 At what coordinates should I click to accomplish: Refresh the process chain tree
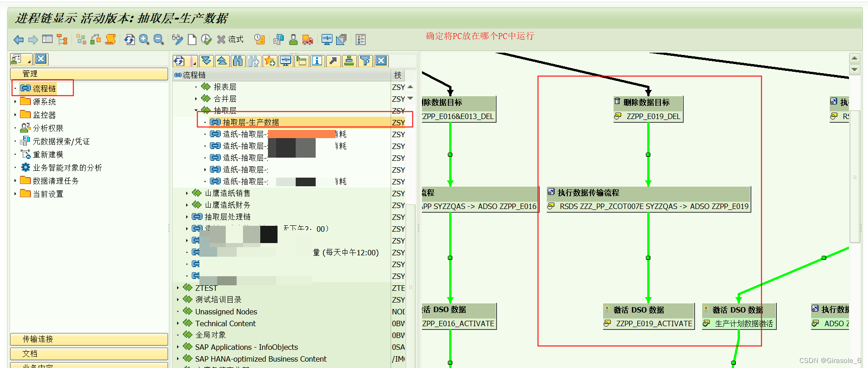coord(179,61)
